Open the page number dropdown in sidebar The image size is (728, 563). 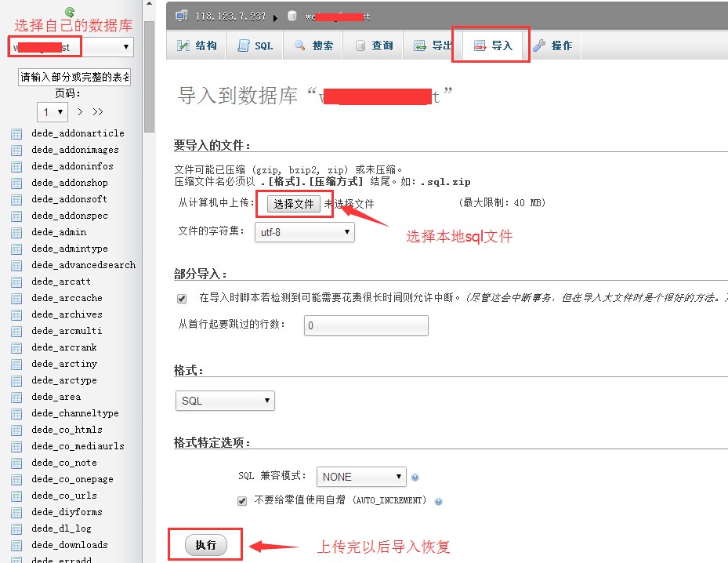click(x=52, y=112)
